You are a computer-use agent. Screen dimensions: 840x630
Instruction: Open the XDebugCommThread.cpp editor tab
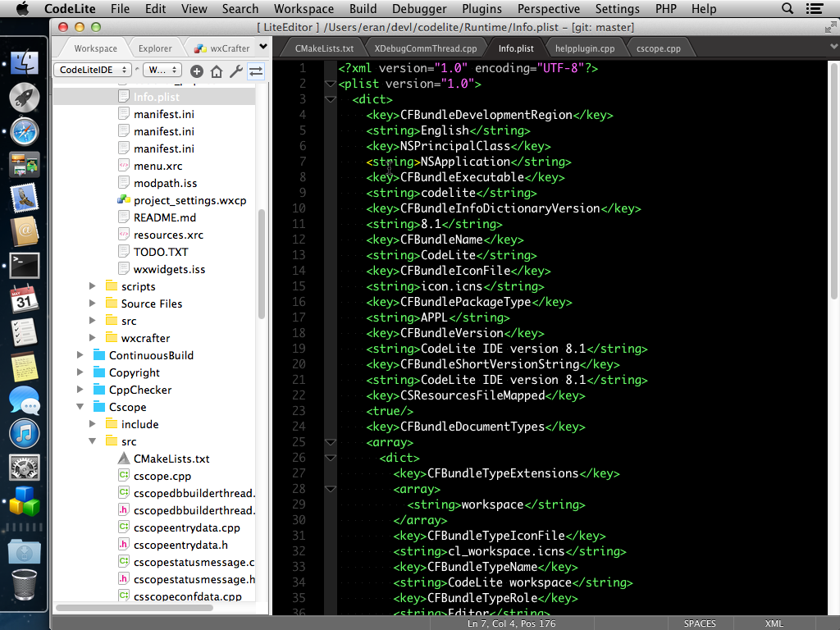point(426,48)
